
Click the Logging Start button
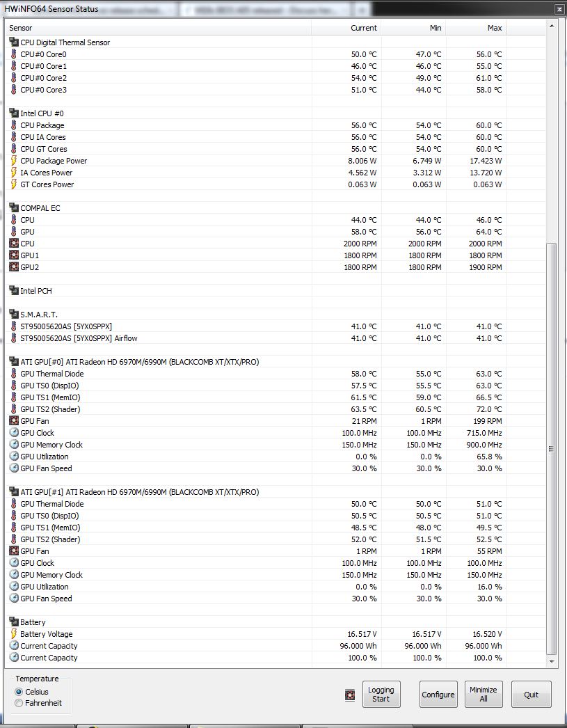(381, 694)
